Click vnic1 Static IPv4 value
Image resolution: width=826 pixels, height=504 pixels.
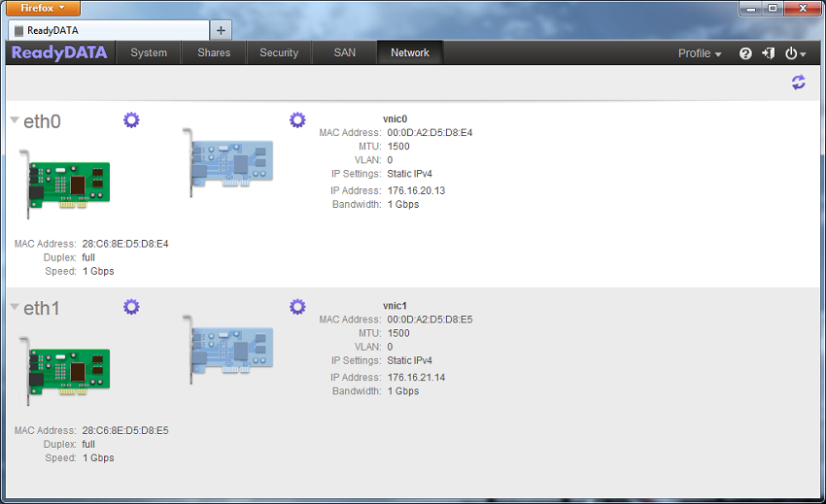pos(410,360)
